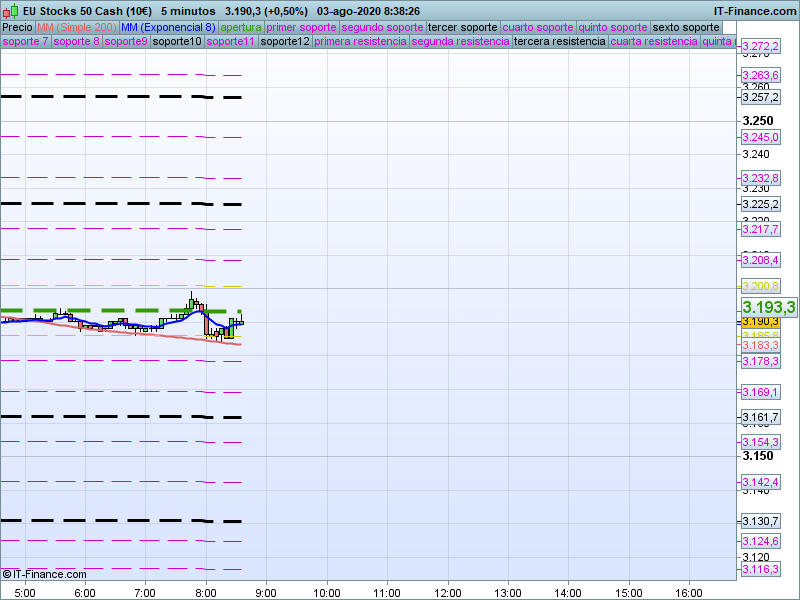Open the MM (Exponencial 8) indicator label
The height and width of the screenshot is (600, 800).
click(x=161, y=27)
